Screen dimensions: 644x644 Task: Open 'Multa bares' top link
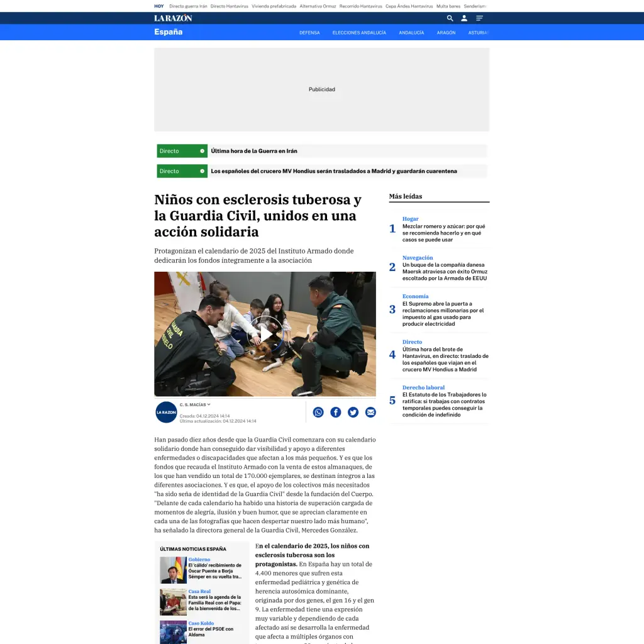[448, 6]
